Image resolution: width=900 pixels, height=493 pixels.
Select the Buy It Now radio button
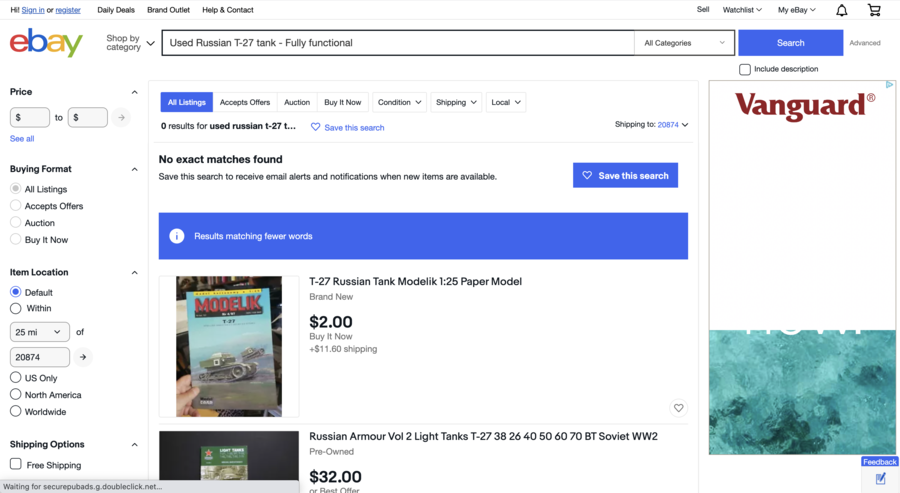(x=15, y=239)
